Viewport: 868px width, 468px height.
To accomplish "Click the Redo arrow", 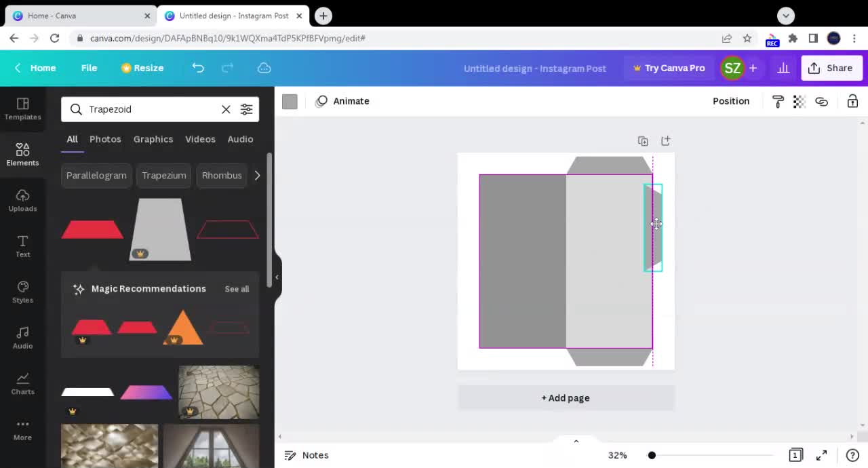I will 228,68.
